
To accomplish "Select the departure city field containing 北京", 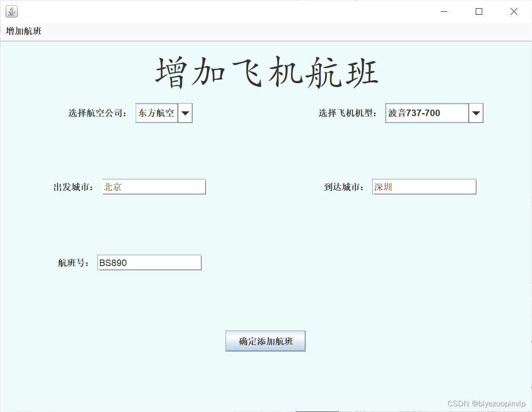I will 154,187.
